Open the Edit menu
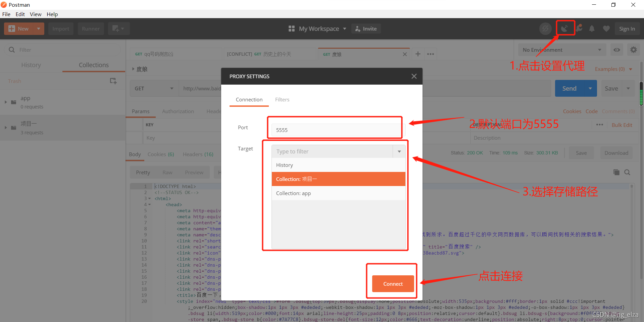 point(20,14)
